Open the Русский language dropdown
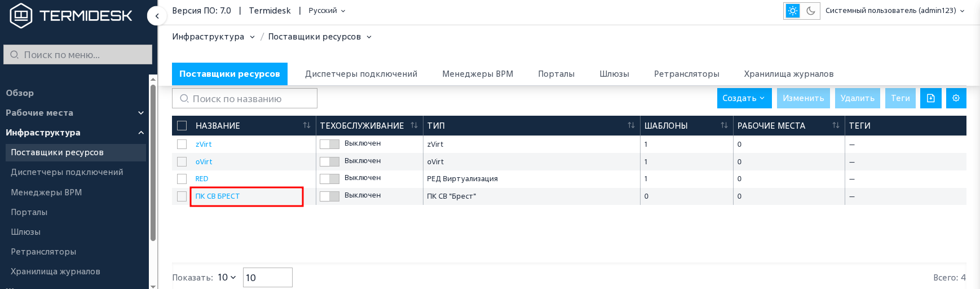 pos(327,11)
